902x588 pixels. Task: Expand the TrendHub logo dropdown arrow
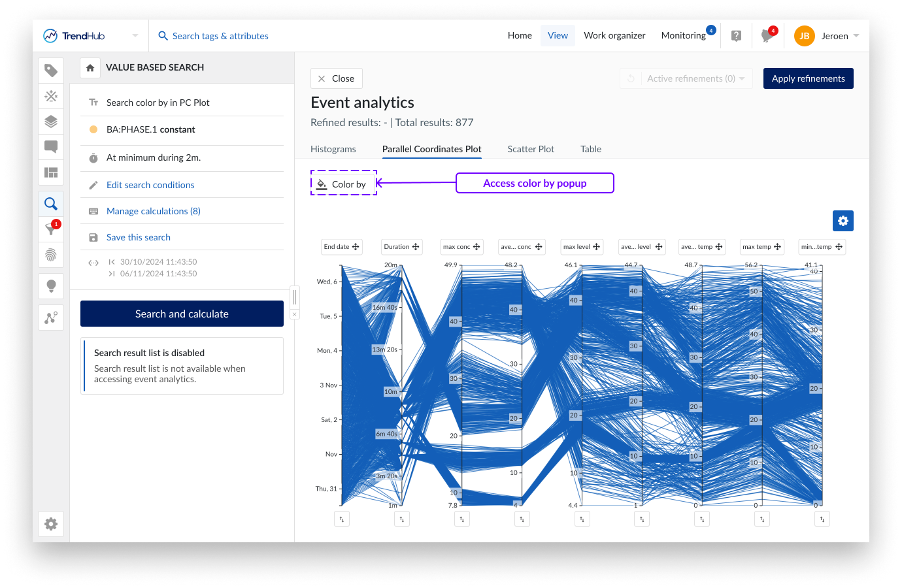[135, 36]
